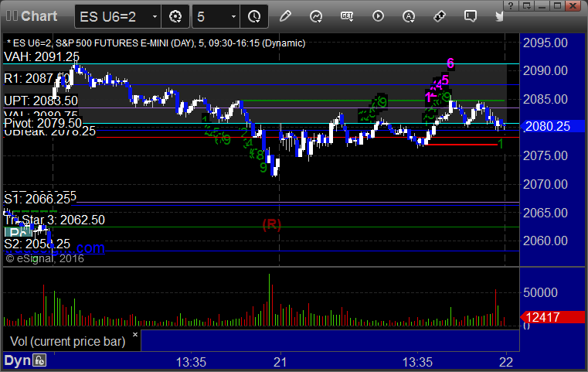The width and height of the screenshot is (588, 372).
Task: Open the alerts circled-A icon menu
Action: coord(409,16)
